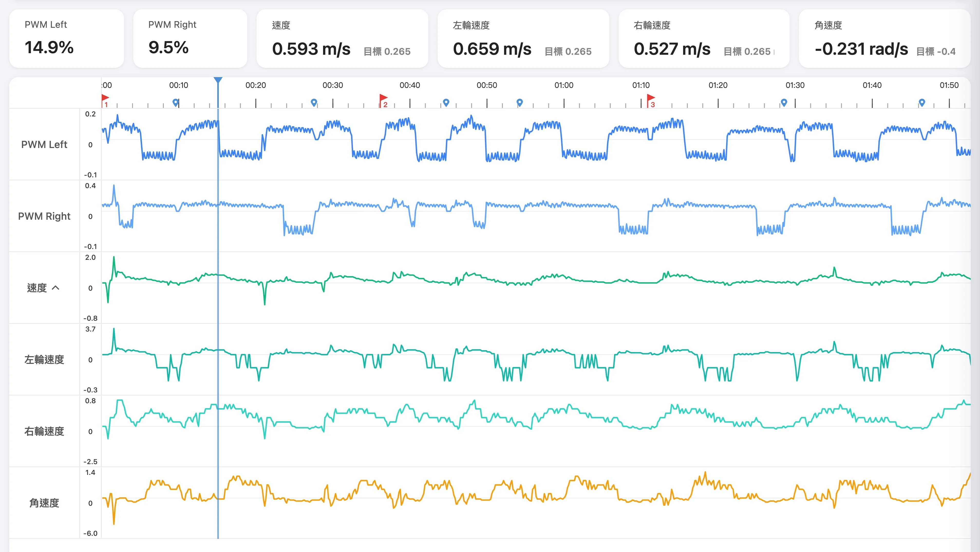Select the blue pin marker before 00:30
This screenshot has width=980, height=552.
(314, 102)
